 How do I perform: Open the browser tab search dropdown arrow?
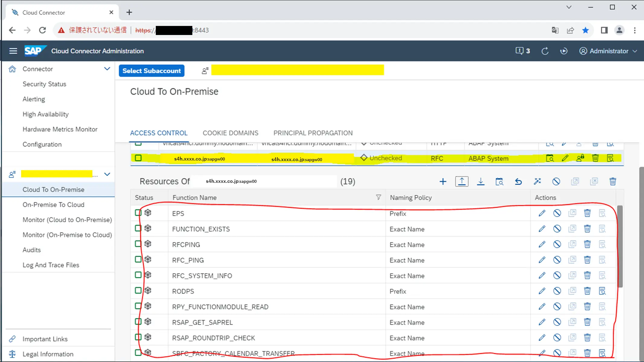569,7
